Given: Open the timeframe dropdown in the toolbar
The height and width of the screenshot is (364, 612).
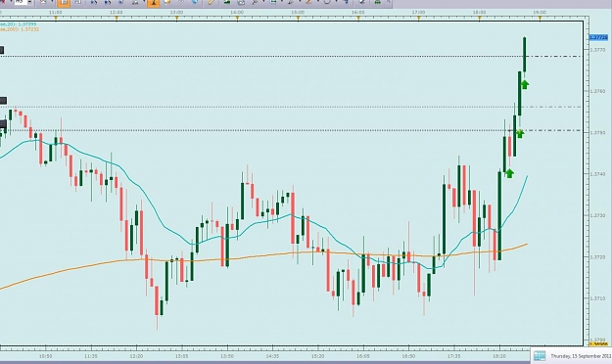Looking at the screenshot, I should click(29, 2).
